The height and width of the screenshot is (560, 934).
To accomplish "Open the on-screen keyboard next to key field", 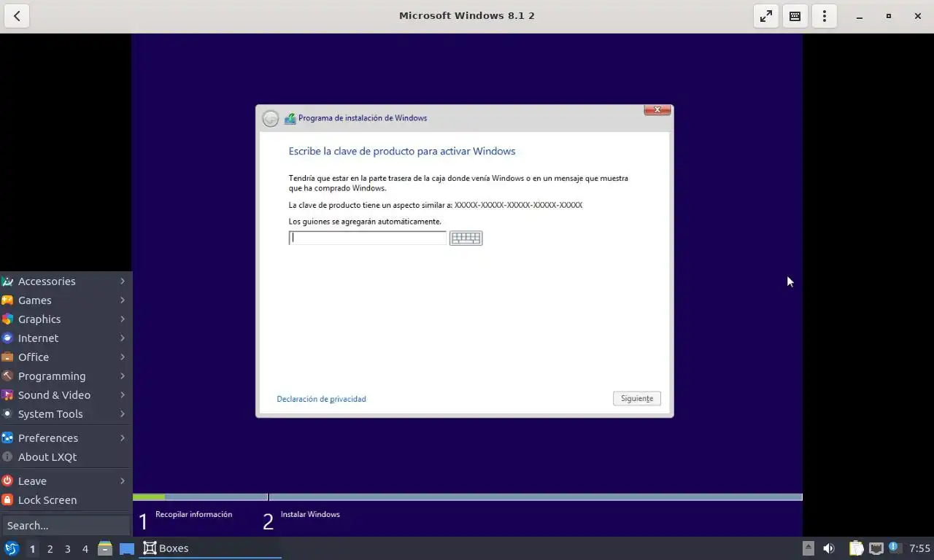I will pyautogui.click(x=466, y=238).
